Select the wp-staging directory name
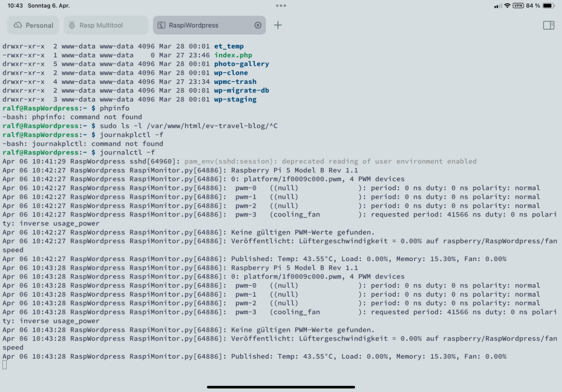The height and width of the screenshot is (392, 562). pos(235,99)
